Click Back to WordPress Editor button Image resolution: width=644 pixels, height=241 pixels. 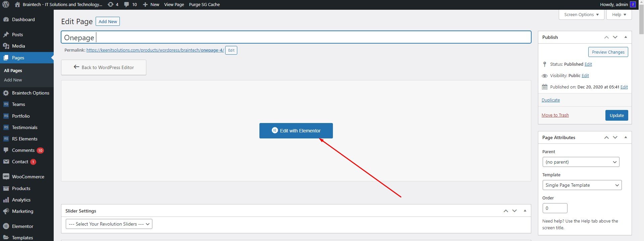point(104,67)
